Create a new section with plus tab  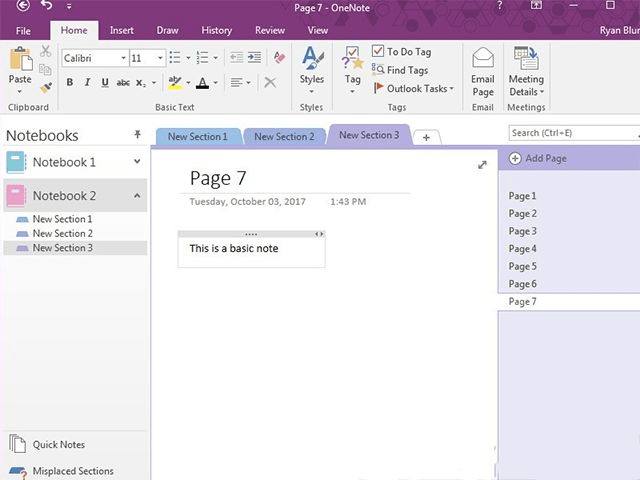426,138
